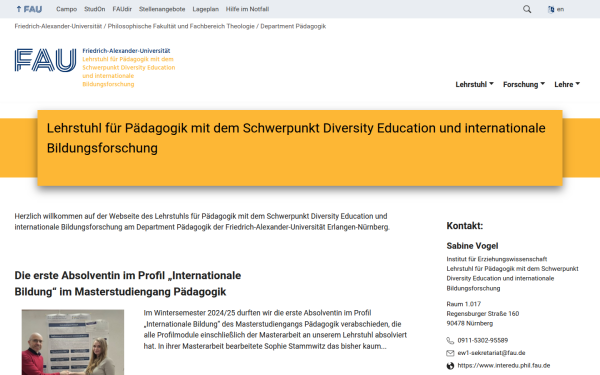The image size is (600, 375).
Task: Click the globe icon beside interedu.phil.fau.de
Action: pyautogui.click(x=450, y=365)
